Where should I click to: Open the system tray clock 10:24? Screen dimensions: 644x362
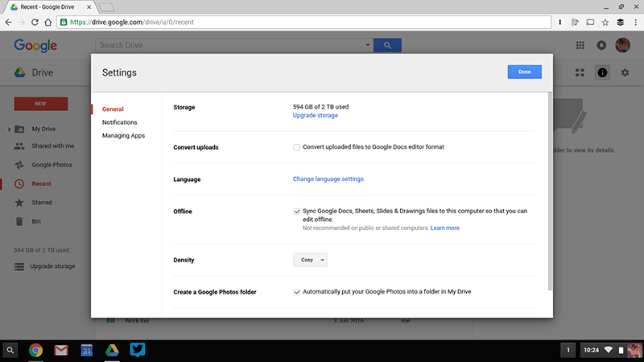[591, 350]
